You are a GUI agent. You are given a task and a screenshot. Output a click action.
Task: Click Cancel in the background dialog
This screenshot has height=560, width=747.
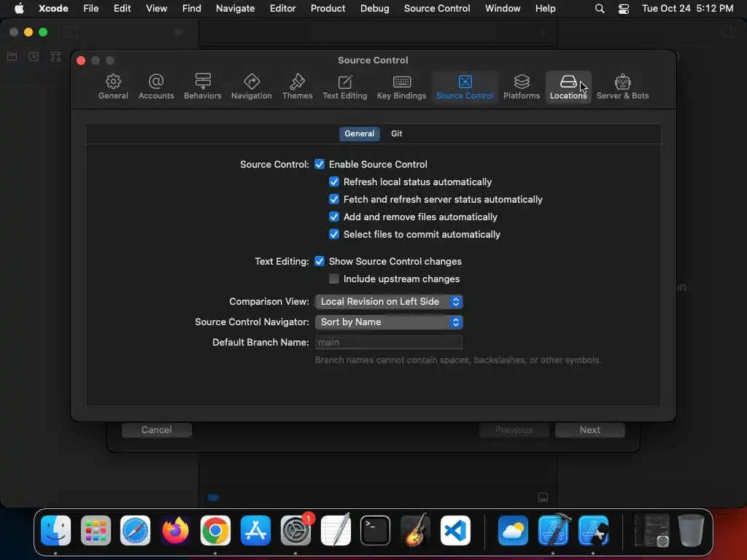(x=156, y=430)
